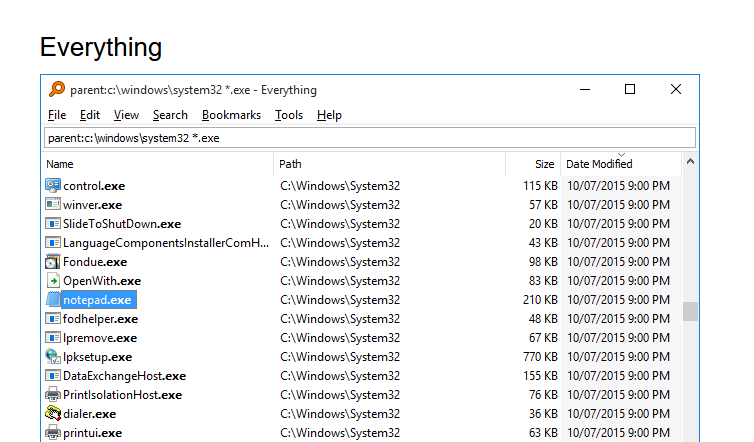754x442 pixels.
Task: Click the printui.exe printer icon
Action: tap(53, 432)
